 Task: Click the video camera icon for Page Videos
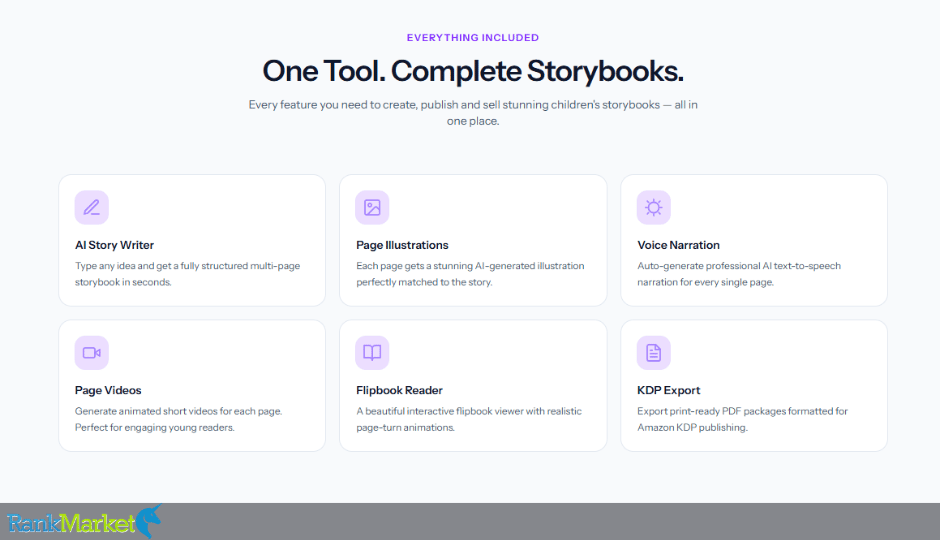pos(92,352)
